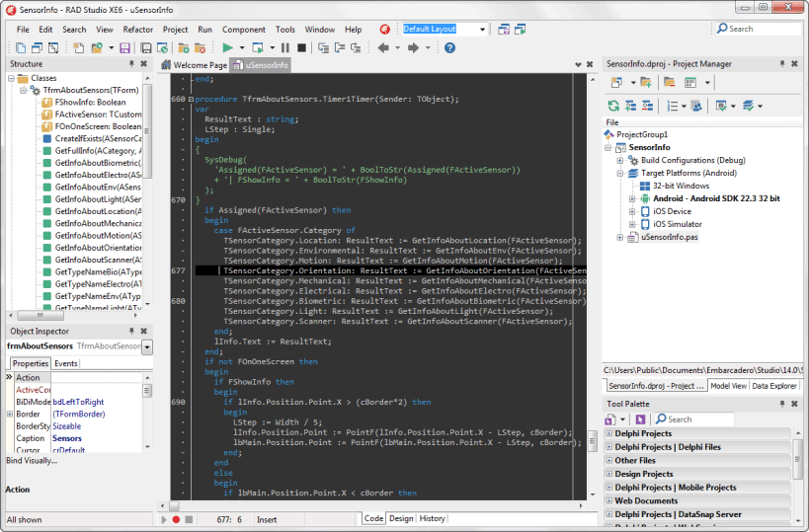Expand the Build Configurations (Debug) node
The width and height of the screenshot is (809, 532).
(620, 160)
